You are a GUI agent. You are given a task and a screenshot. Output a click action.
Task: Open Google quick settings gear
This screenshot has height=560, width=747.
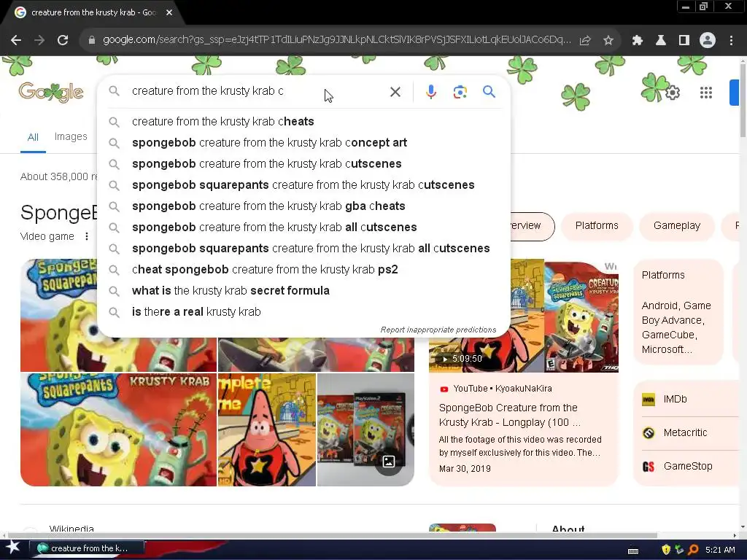pos(672,93)
